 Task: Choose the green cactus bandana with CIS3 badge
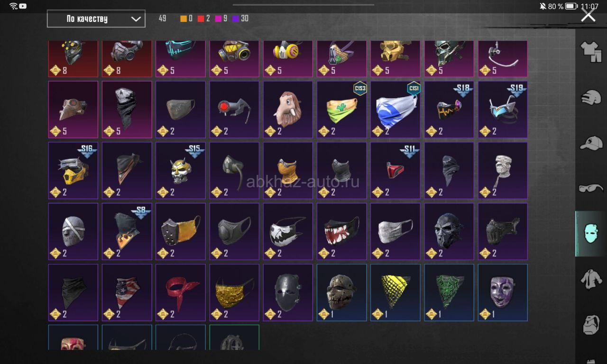(x=342, y=109)
